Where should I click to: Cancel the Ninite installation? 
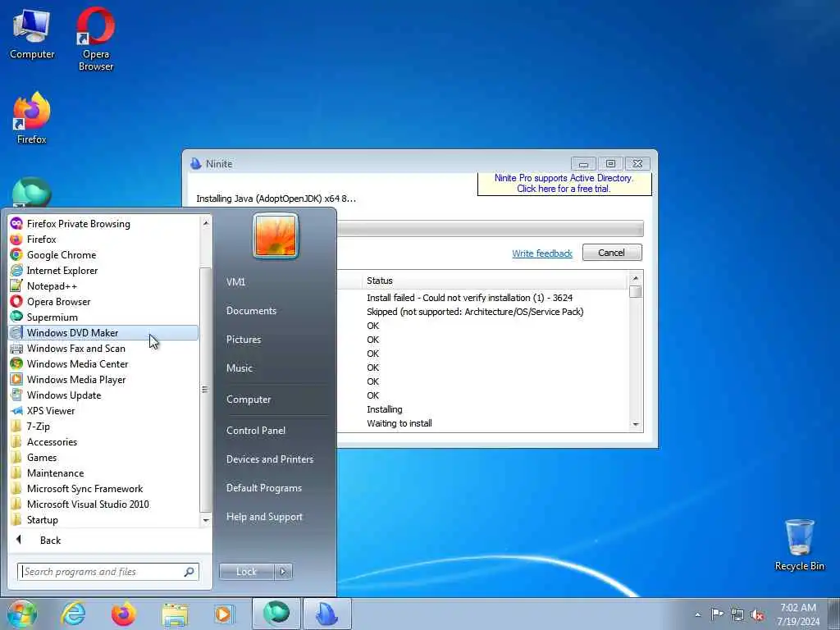[612, 253]
